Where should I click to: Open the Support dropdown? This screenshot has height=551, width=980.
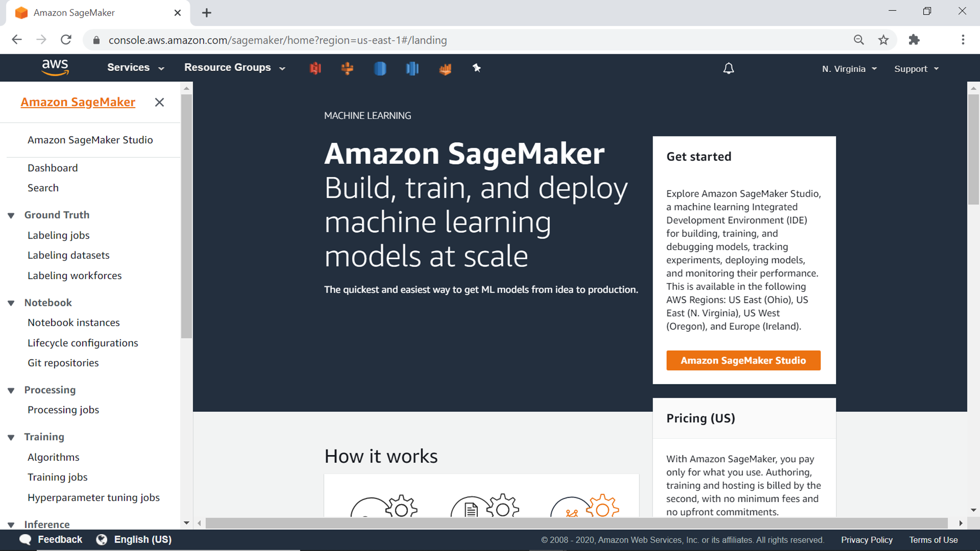[x=916, y=69]
